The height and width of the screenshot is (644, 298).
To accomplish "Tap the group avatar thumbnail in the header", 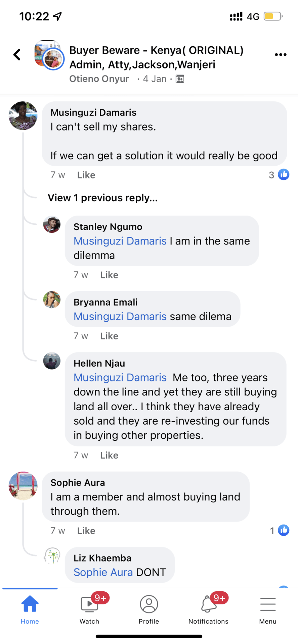I will click(49, 55).
